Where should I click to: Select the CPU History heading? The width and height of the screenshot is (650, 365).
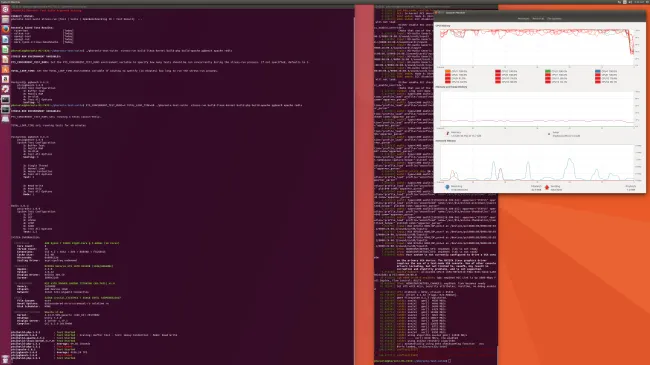[443, 26]
